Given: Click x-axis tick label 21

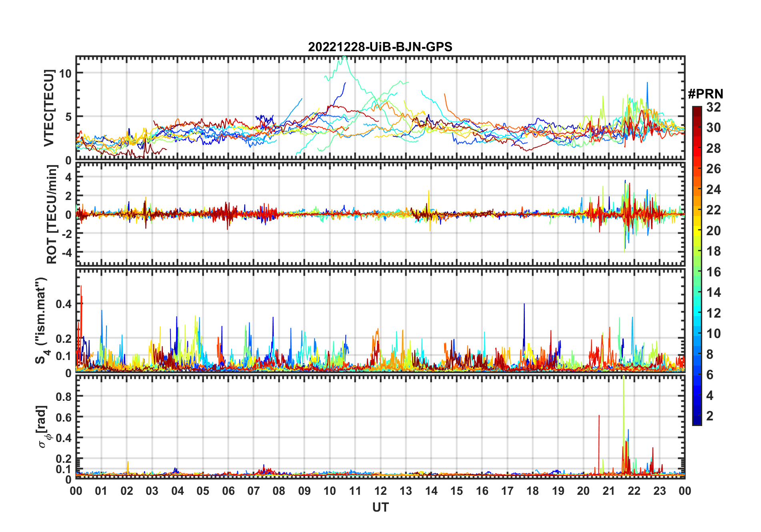Looking at the screenshot, I should [609, 491].
